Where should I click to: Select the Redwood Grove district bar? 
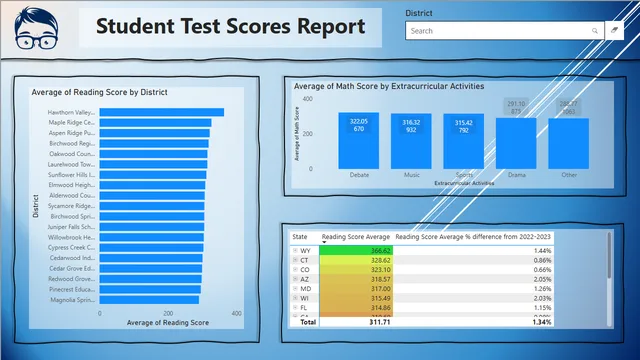(x=151, y=279)
